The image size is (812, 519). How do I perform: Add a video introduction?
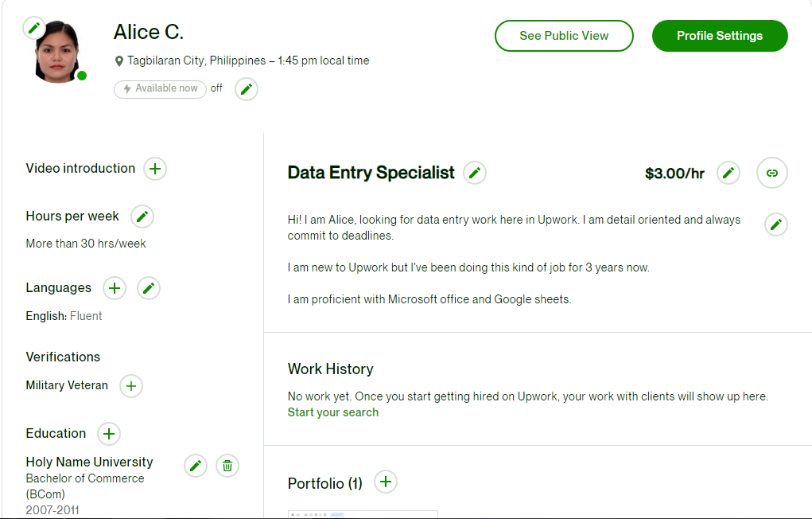(155, 169)
